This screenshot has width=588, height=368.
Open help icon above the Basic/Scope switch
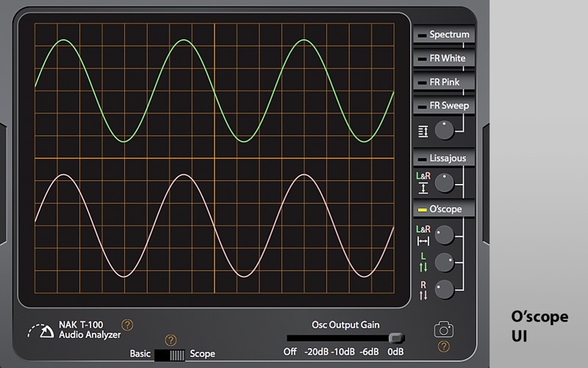click(x=171, y=340)
